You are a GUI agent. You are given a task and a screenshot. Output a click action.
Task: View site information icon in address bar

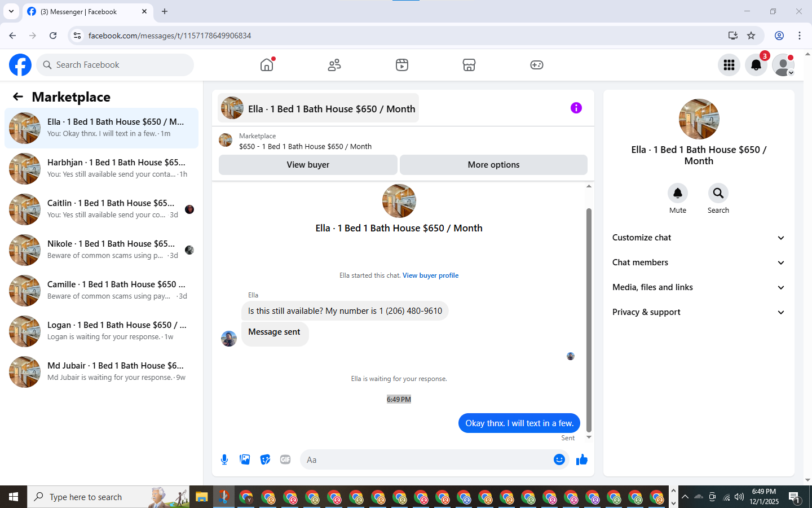77,36
